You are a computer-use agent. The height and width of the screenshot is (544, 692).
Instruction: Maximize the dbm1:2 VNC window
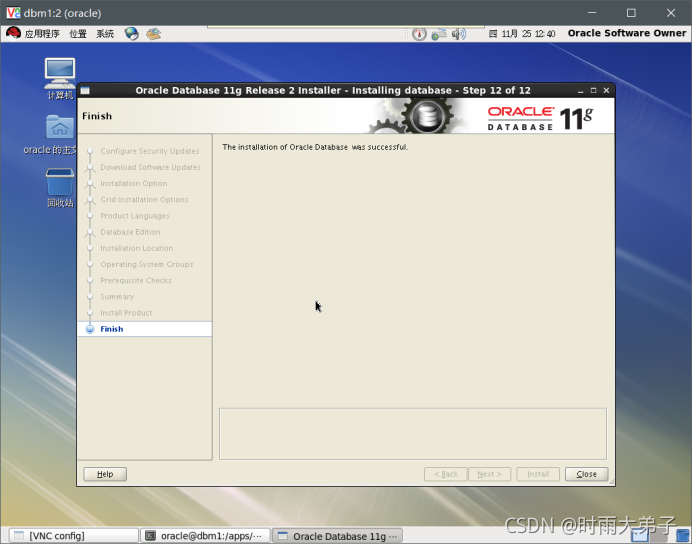coord(631,13)
